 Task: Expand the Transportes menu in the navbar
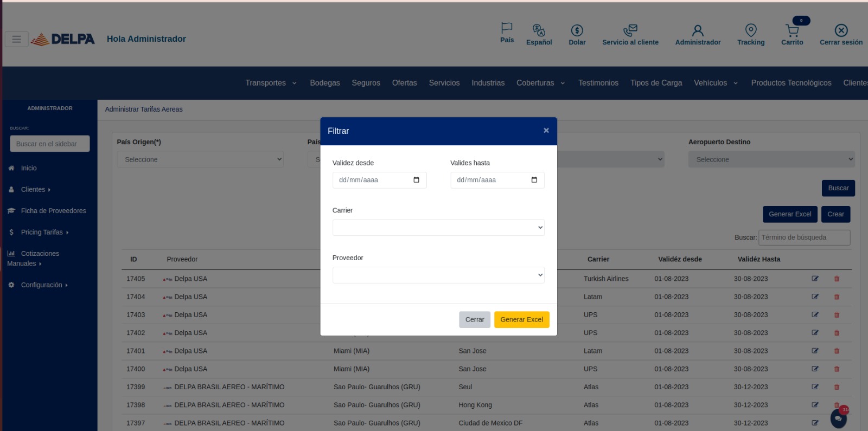(271, 83)
